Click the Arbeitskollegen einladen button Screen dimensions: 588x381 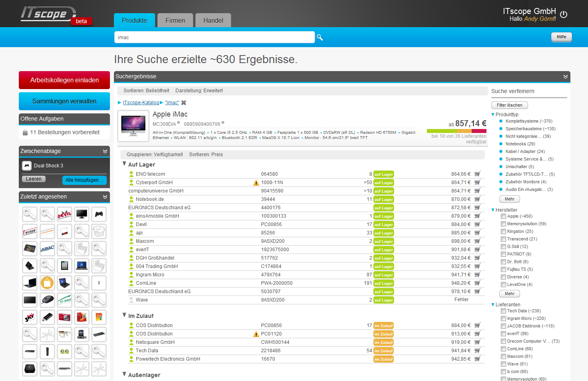64,80
